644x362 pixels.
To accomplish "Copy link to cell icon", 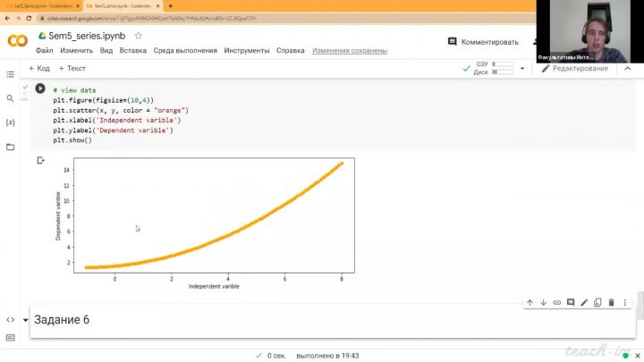I will [x=557, y=303].
